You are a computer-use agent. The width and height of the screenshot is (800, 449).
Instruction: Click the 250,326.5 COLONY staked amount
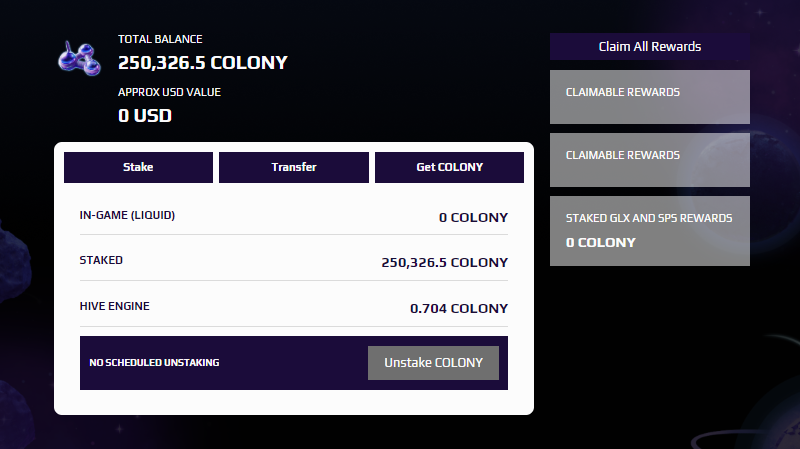(x=444, y=262)
